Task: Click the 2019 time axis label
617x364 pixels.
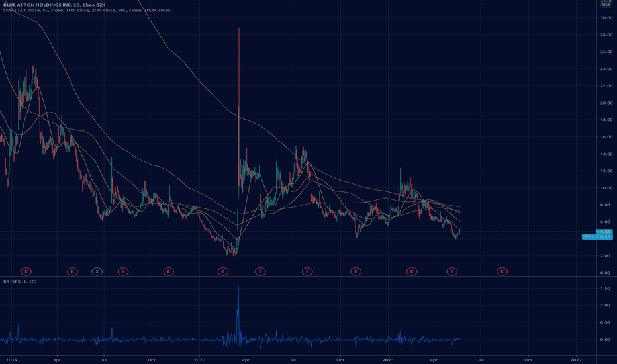Action: 11,359
